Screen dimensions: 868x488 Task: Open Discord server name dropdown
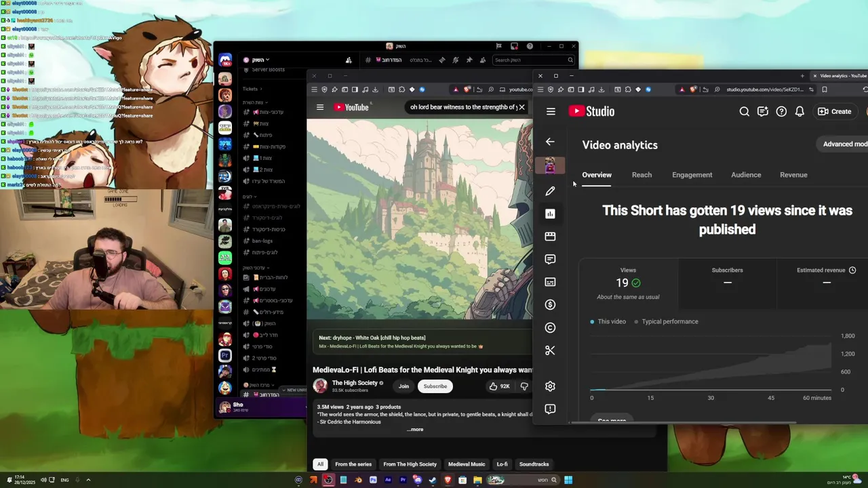(256, 60)
